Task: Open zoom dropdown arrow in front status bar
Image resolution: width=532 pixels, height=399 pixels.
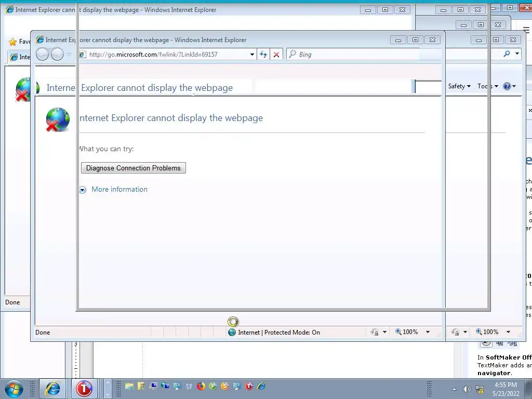Action: coord(428,332)
